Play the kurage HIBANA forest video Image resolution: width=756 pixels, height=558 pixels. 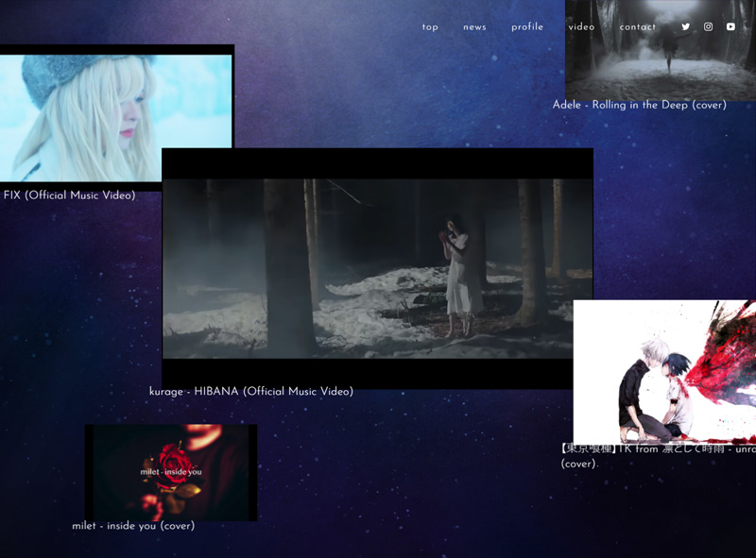point(377,268)
